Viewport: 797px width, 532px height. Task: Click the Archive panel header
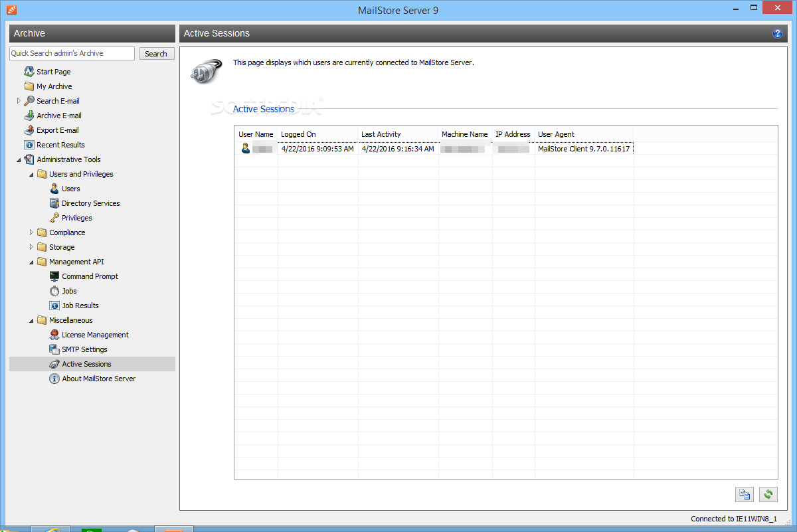92,33
